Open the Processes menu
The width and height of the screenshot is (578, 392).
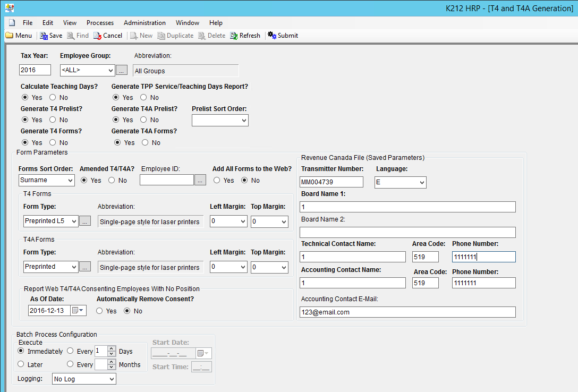[100, 23]
